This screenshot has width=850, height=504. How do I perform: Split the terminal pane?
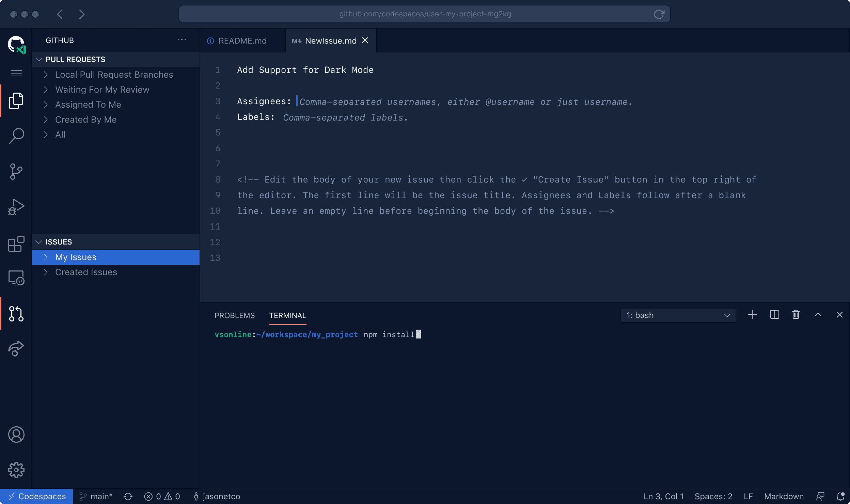click(774, 315)
